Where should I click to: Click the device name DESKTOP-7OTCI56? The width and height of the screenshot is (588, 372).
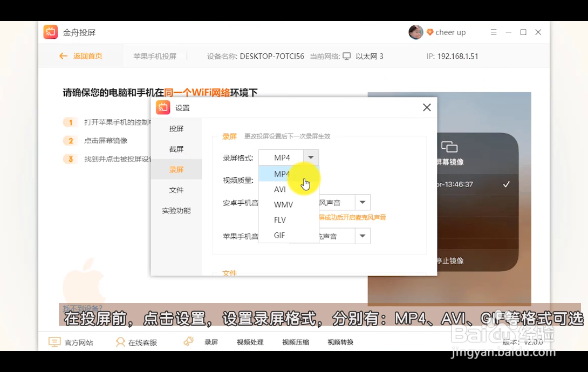click(x=272, y=56)
